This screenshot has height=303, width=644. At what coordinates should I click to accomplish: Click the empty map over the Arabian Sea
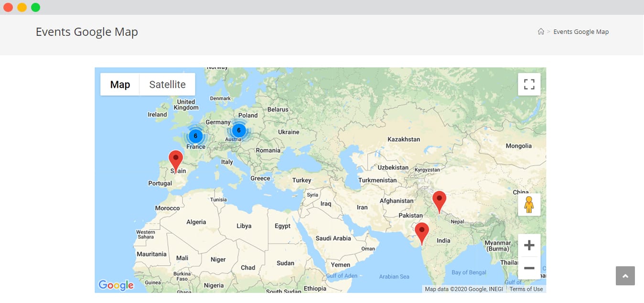click(x=395, y=276)
